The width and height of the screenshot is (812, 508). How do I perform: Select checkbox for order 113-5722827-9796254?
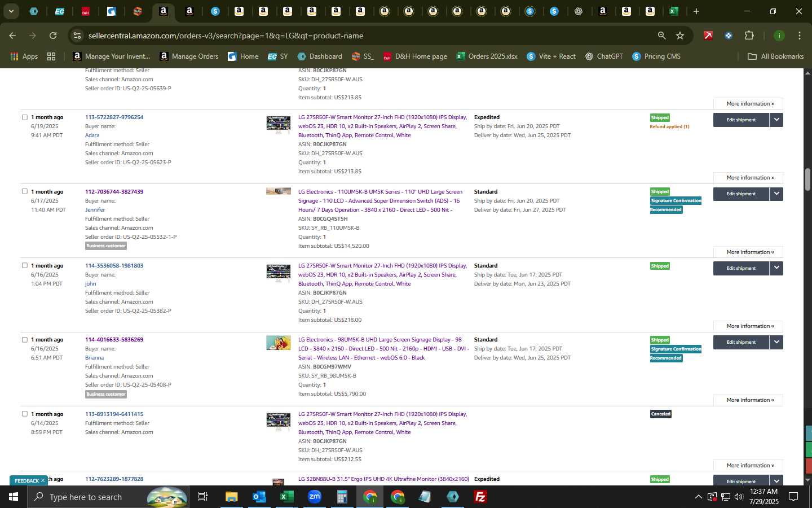tap(25, 117)
